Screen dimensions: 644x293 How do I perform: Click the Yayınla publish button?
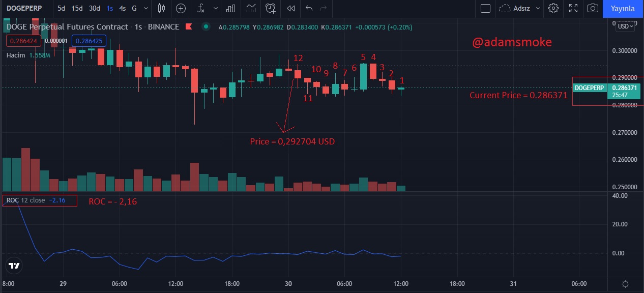click(x=623, y=8)
